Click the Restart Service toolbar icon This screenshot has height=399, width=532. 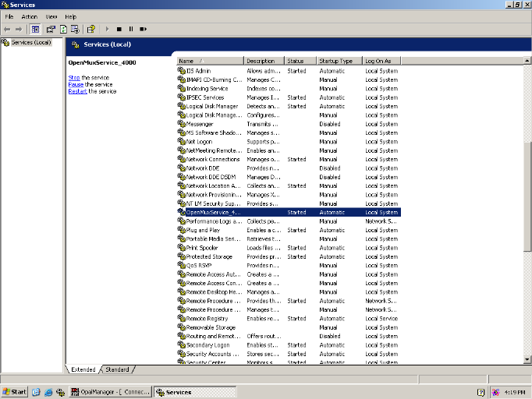[142, 29]
